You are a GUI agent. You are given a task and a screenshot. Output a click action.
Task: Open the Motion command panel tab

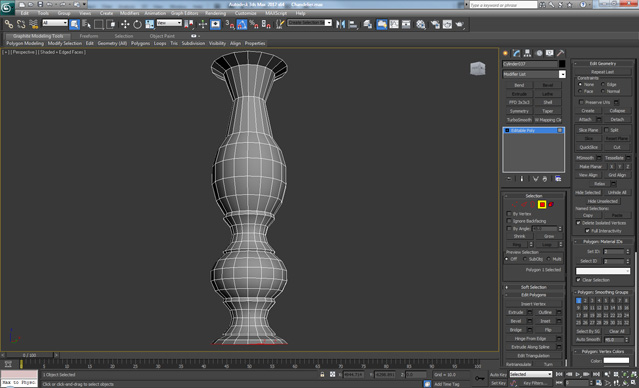pyautogui.click(x=539, y=53)
